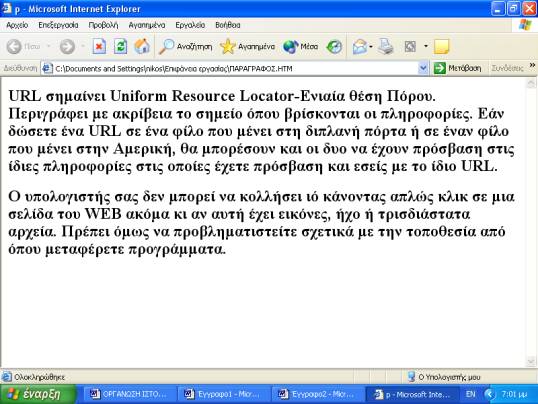The width and height of the screenshot is (538, 404).
Task: Click the έναρξη Start button
Action: tap(38, 394)
